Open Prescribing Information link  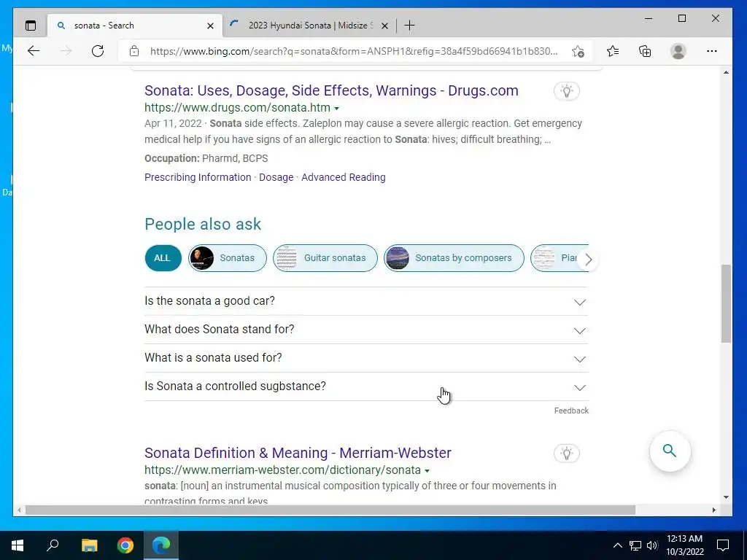198,177
